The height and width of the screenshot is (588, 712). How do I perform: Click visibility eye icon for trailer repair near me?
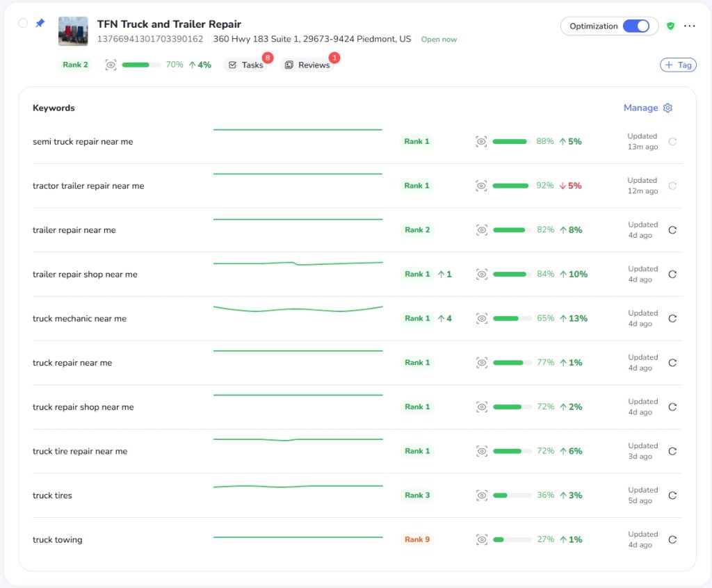click(482, 230)
